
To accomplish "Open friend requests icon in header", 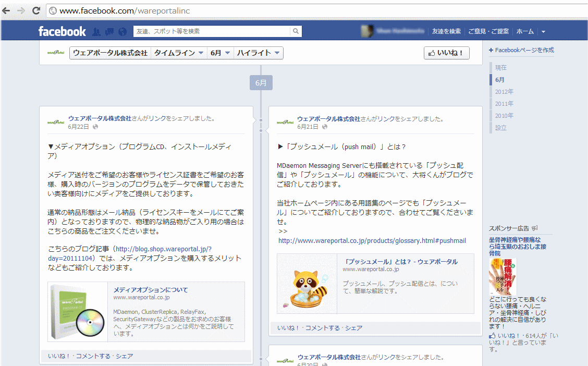I will 96,32.
